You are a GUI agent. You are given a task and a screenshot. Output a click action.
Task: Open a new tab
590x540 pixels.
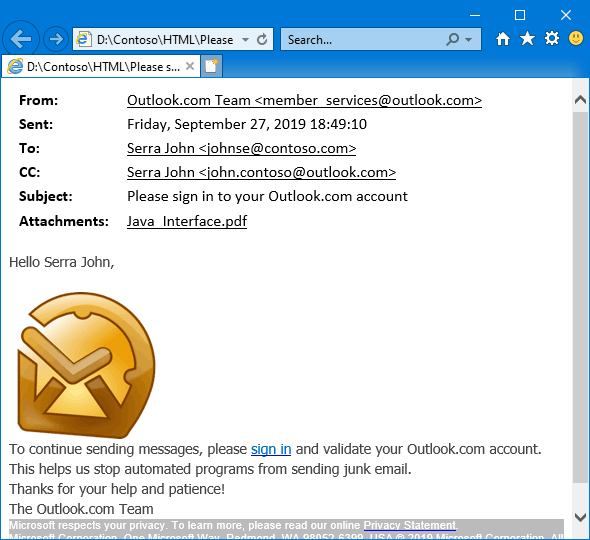pyautogui.click(x=211, y=67)
